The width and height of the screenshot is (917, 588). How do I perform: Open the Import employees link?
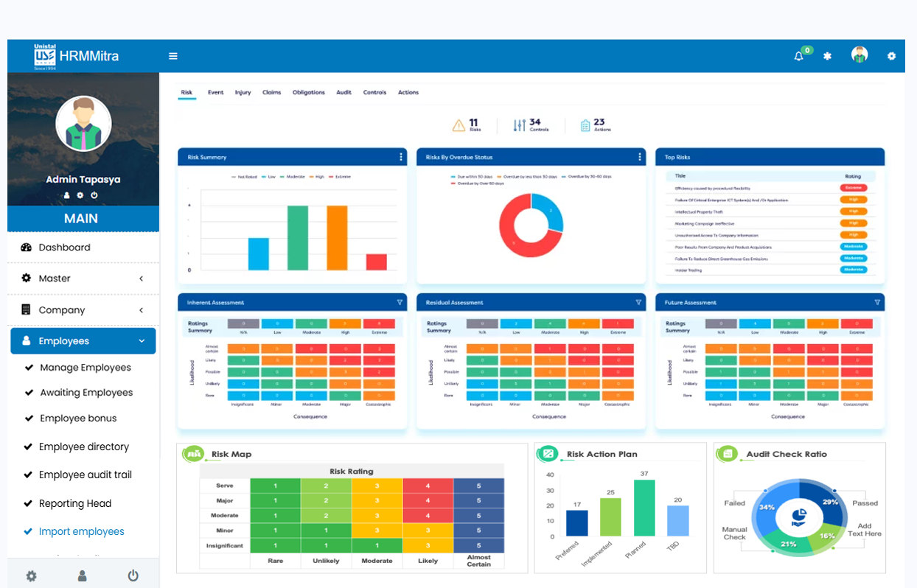pos(81,531)
